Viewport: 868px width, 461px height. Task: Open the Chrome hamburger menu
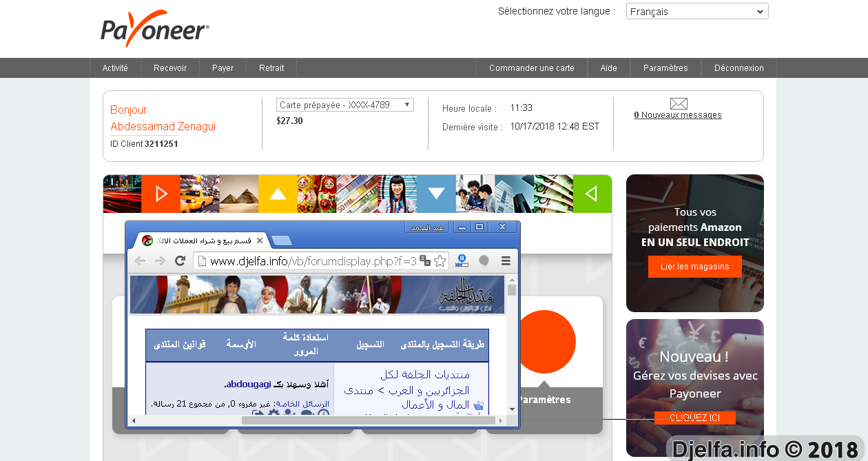[506, 260]
